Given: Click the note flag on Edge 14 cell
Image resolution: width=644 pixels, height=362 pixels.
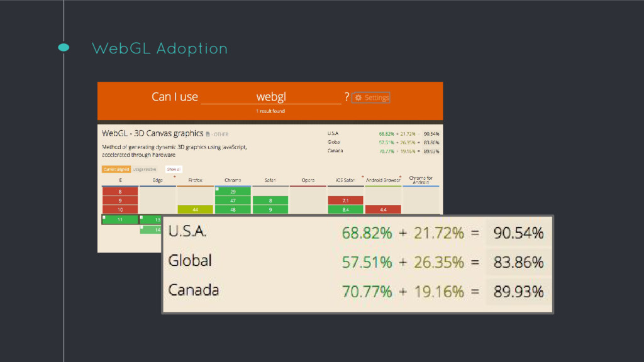Looking at the screenshot, I should (142, 228).
